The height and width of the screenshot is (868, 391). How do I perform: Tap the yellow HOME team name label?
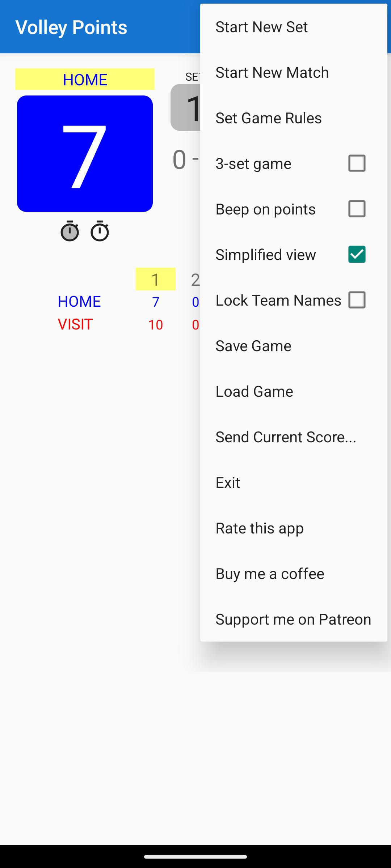pyautogui.click(x=85, y=79)
